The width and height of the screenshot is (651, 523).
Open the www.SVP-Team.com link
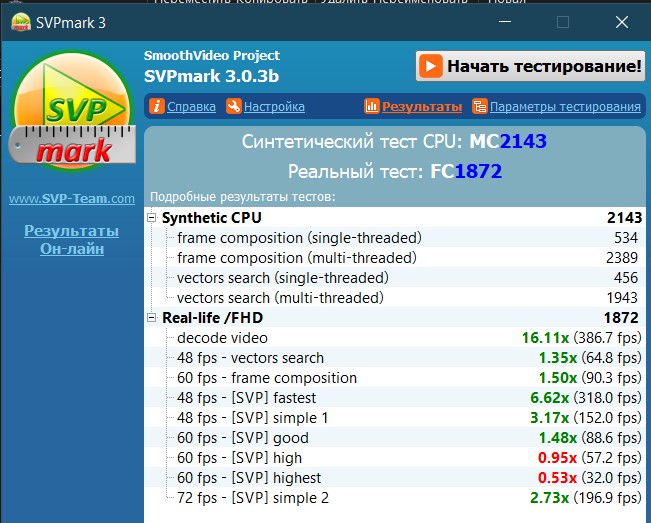click(71, 199)
